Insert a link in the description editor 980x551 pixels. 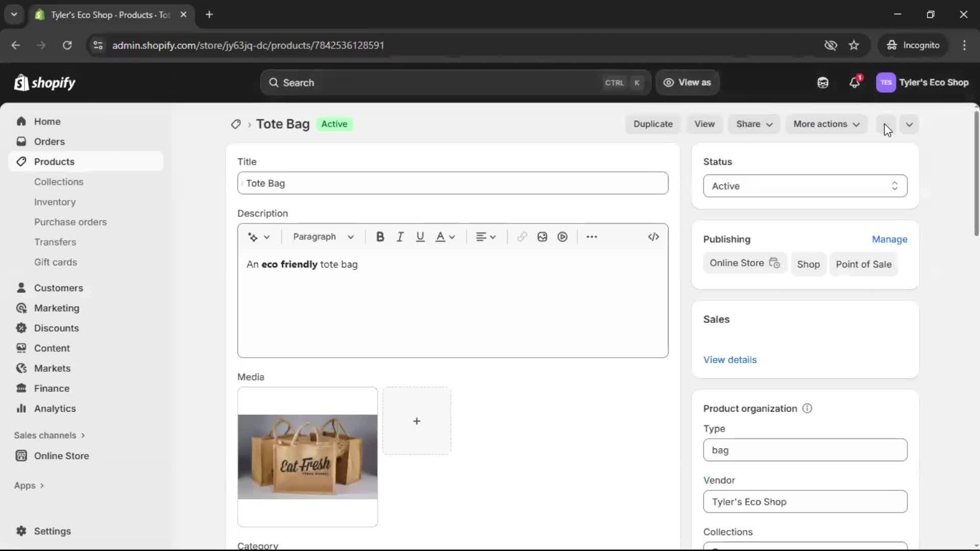pos(522,236)
